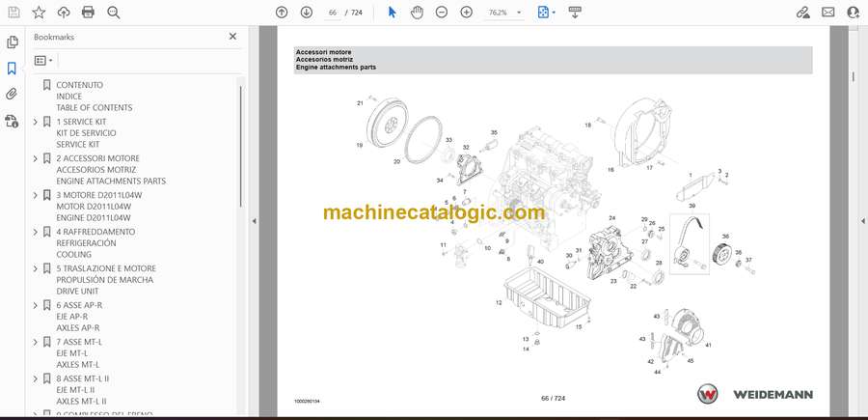Jump to 4 RAFFREDDAMENTO bookmark

[95, 242]
